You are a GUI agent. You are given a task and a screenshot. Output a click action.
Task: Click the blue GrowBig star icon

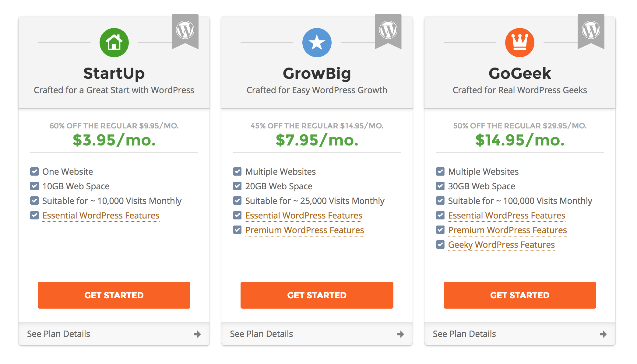[317, 43]
